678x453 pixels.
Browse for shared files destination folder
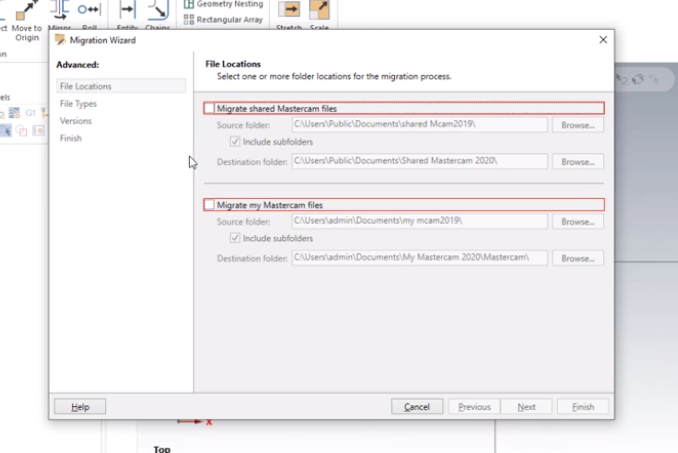(x=578, y=162)
